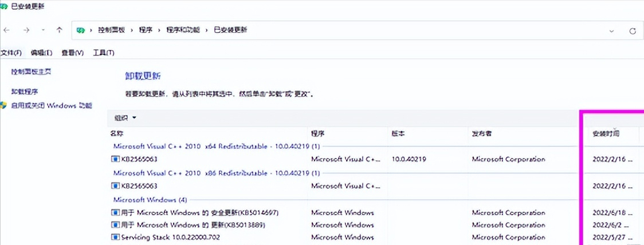Viewport: 644px width, 245px height.
Task: Open the 查看(V) menu
Action: pyautogui.click(x=73, y=53)
